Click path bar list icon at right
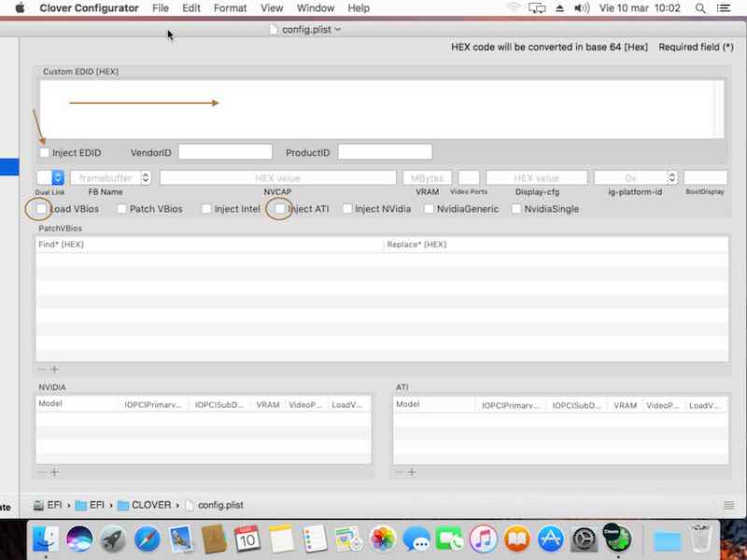The width and height of the screenshot is (747, 560). click(x=728, y=505)
